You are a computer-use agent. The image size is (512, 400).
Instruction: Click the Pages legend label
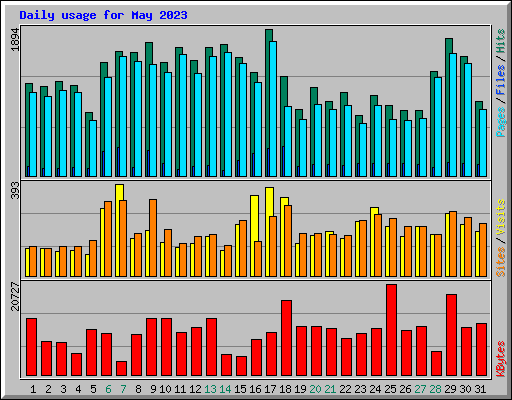point(501,122)
